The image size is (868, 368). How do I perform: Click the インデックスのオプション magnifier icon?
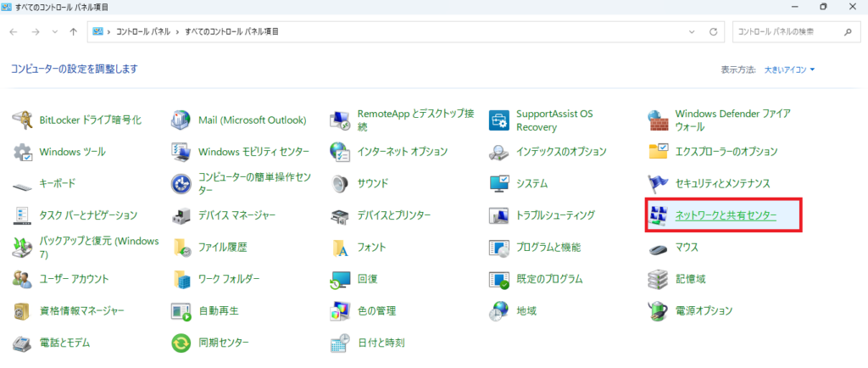click(498, 152)
